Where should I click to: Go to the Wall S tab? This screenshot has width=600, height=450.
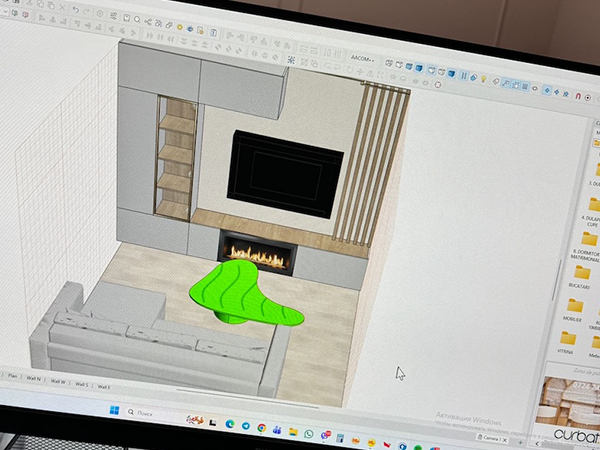pos(81,384)
